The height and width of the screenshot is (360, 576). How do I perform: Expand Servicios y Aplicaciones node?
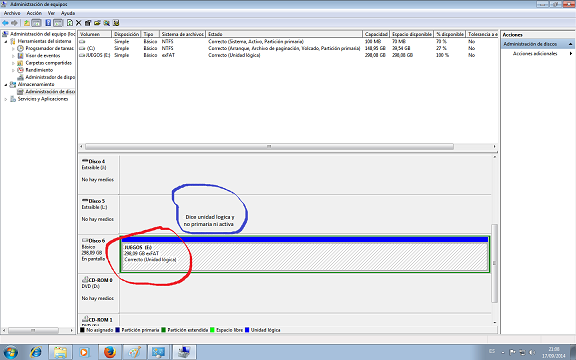click(x=6, y=99)
